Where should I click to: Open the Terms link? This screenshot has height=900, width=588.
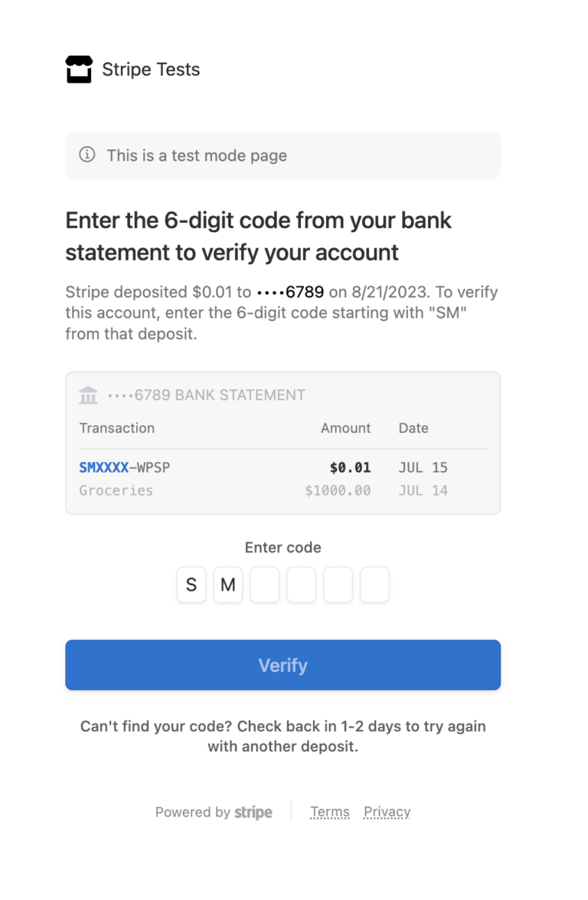pos(330,812)
